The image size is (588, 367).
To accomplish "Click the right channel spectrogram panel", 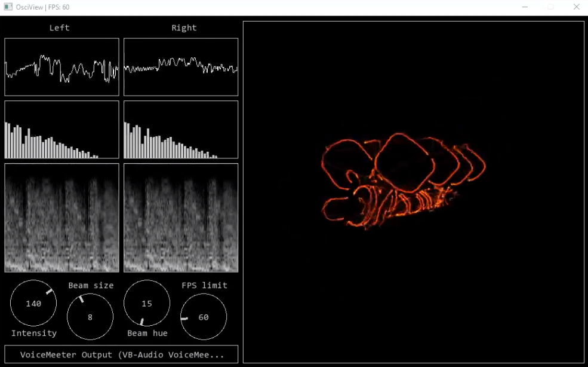I will 181,218.
